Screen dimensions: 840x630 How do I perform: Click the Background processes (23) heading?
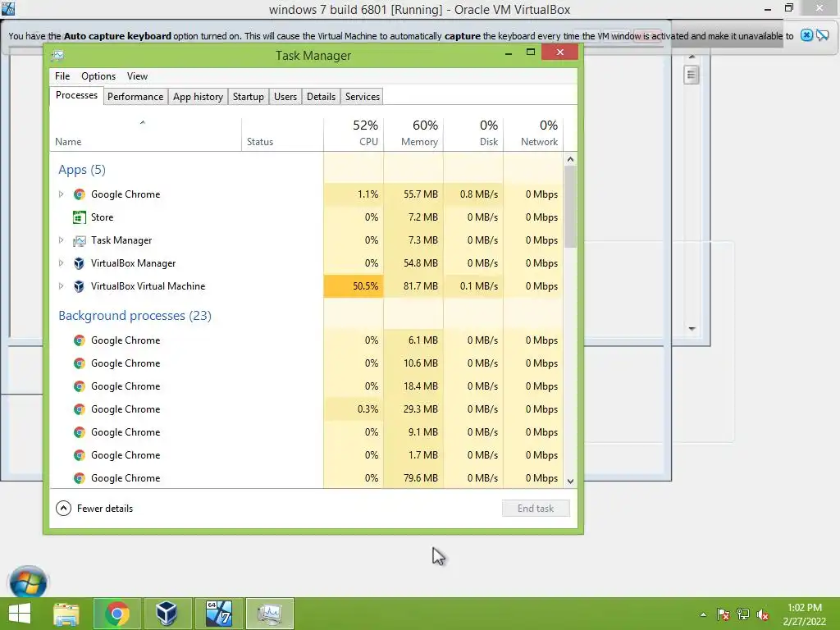click(x=135, y=316)
